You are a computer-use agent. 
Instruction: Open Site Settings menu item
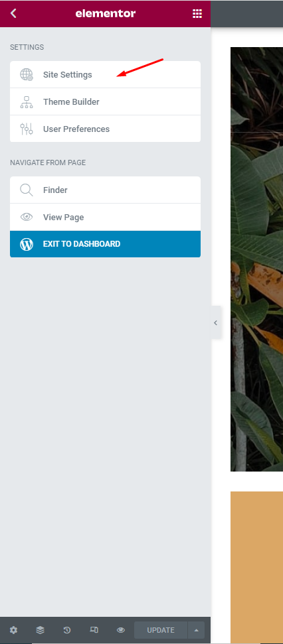click(106, 75)
